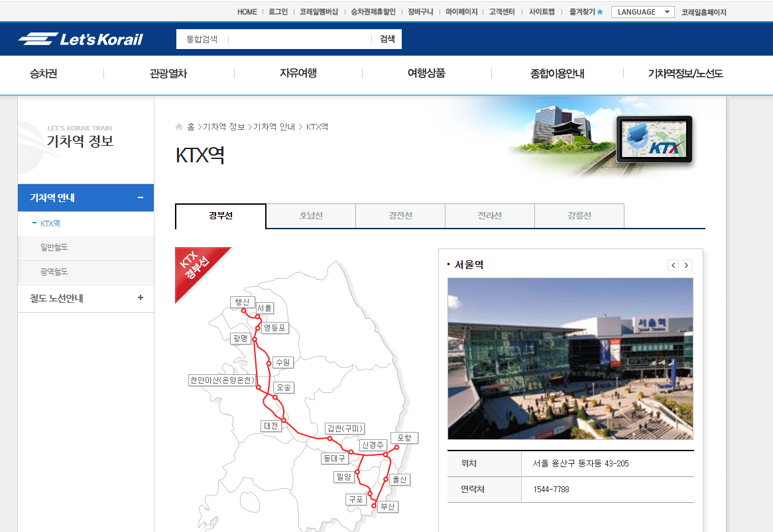773x532 pixels.
Task: Select 광역철도 in the sidebar
Action: pos(54,272)
